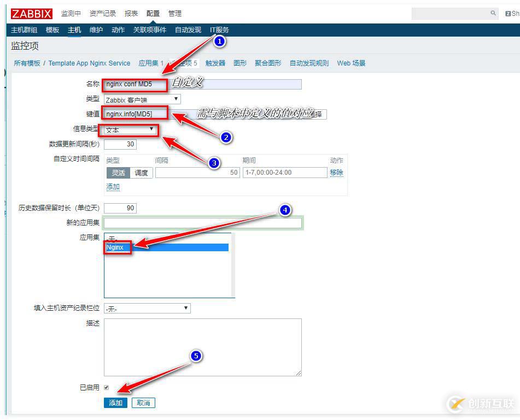Open the 填入主机资产纪录栏位 dropdown
Screen dimensions: 520x420
(147, 309)
